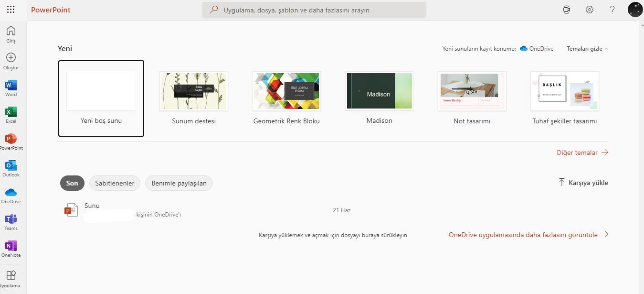644x294 pixels.
Task: Open the settings gear icon
Action: tap(590, 10)
